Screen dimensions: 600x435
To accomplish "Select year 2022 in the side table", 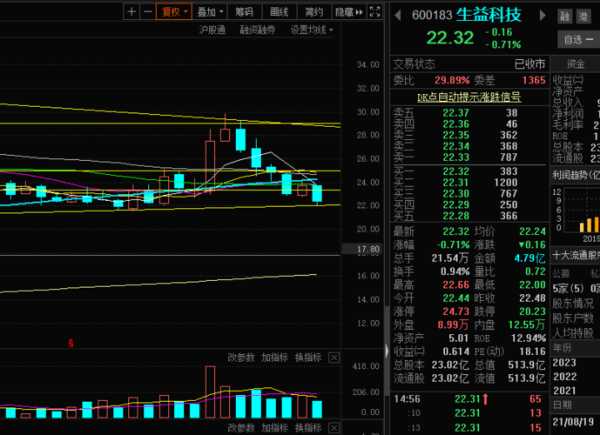I will click(564, 377).
